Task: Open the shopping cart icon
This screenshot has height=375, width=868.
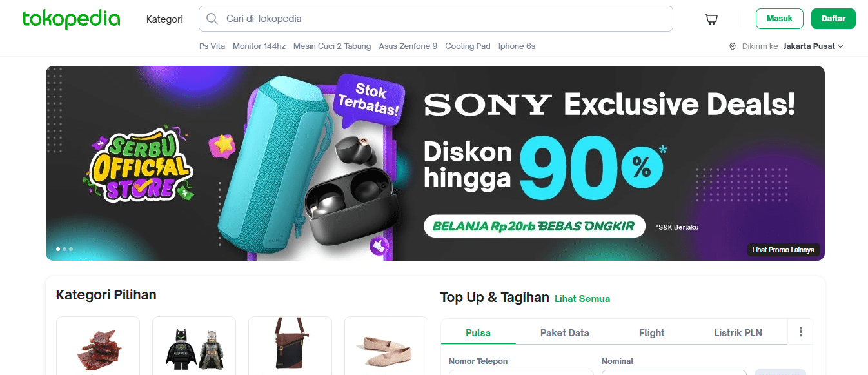Action: point(711,19)
